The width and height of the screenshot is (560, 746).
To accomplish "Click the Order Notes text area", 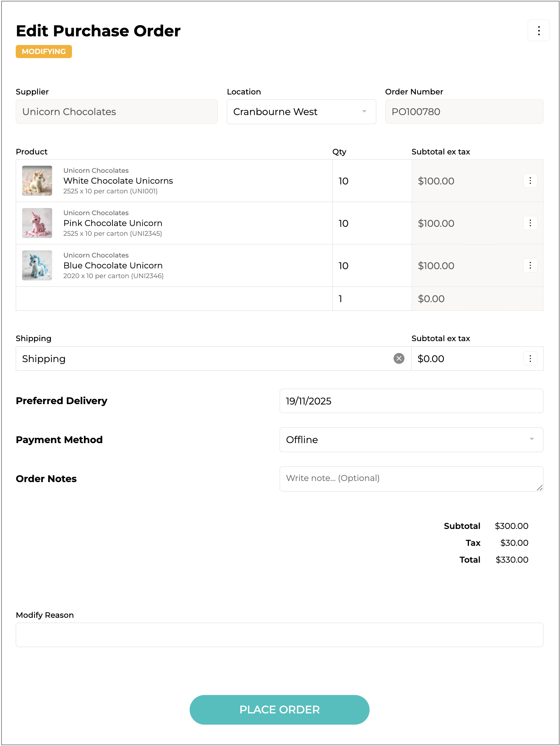I will (411, 479).
